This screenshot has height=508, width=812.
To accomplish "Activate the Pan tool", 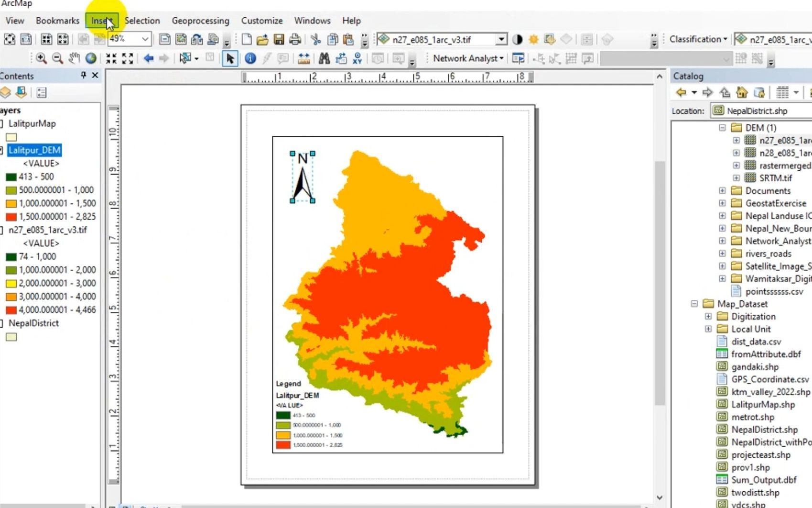I will pyautogui.click(x=74, y=59).
